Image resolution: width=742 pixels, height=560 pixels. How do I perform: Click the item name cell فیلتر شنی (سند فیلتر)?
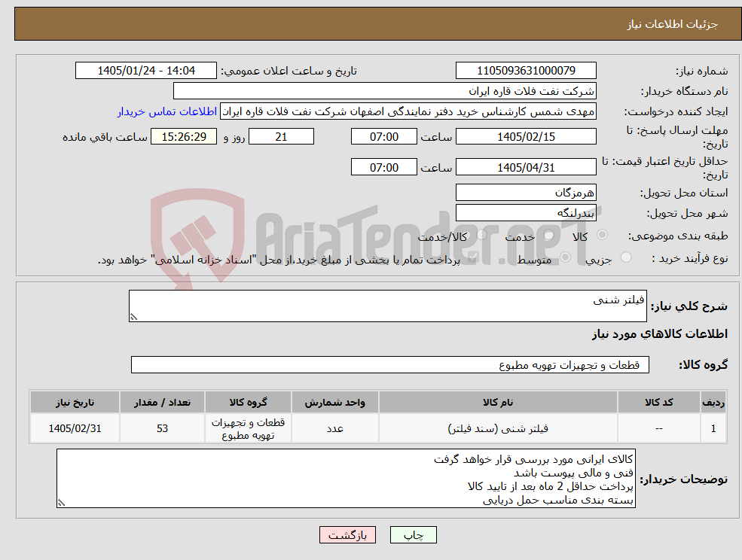click(x=498, y=428)
